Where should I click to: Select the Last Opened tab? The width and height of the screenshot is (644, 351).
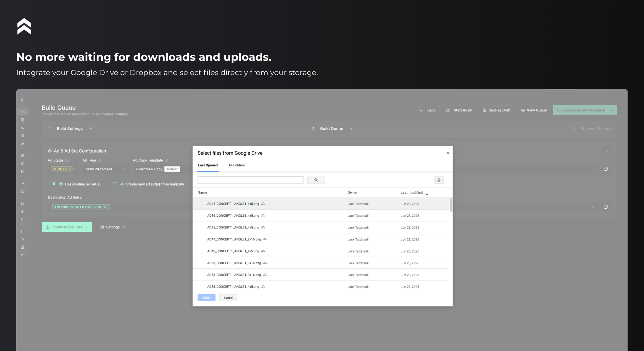pyautogui.click(x=208, y=165)
